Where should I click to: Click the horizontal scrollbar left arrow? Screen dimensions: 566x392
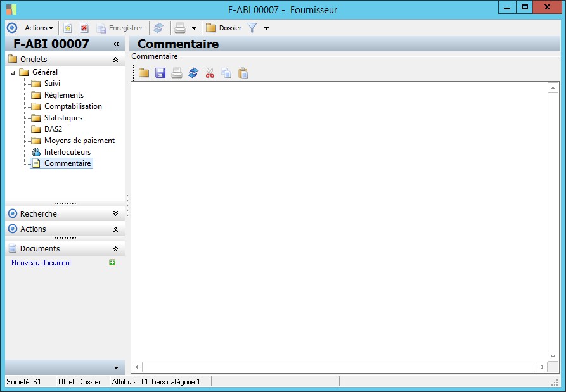(x=137, y=367)
